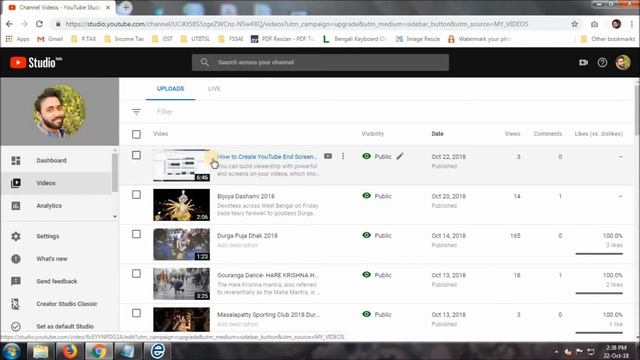Click the Filter text field

165,111
